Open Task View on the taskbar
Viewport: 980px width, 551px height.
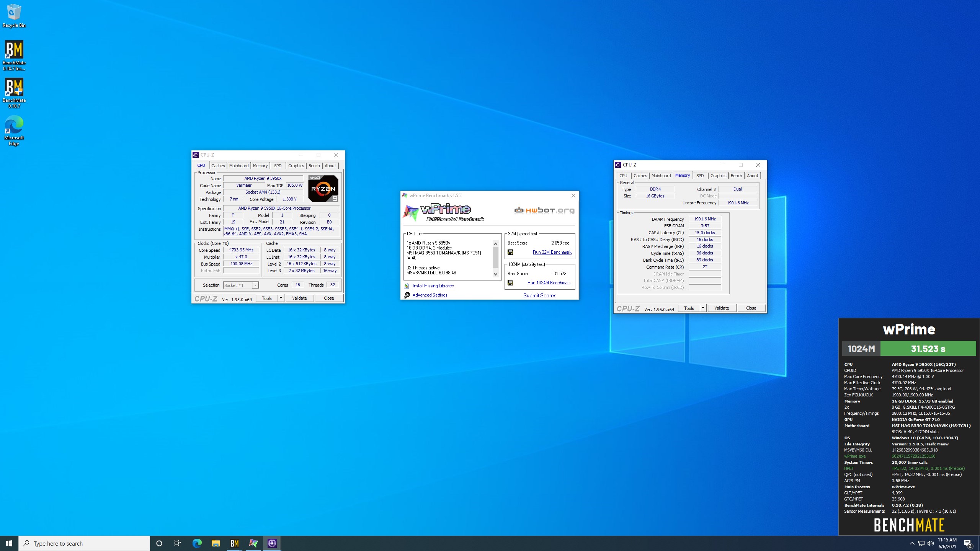178,543
